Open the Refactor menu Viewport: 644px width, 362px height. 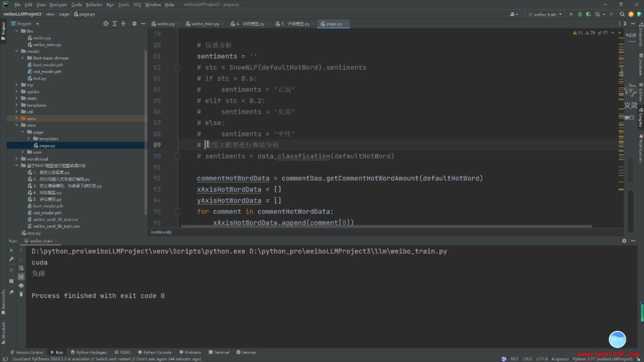click(x=94, y=5)
